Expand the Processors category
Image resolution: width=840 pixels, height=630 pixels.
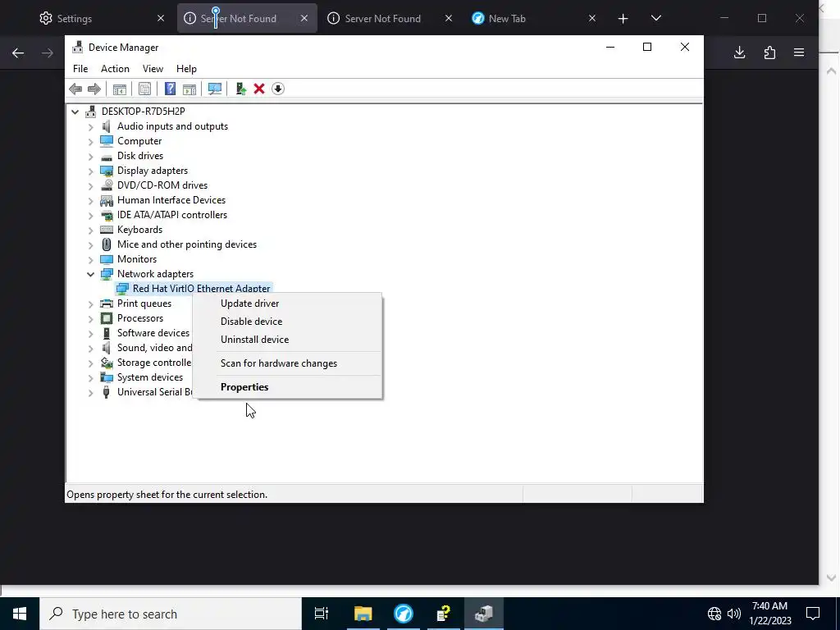click(x=90, y=319)
